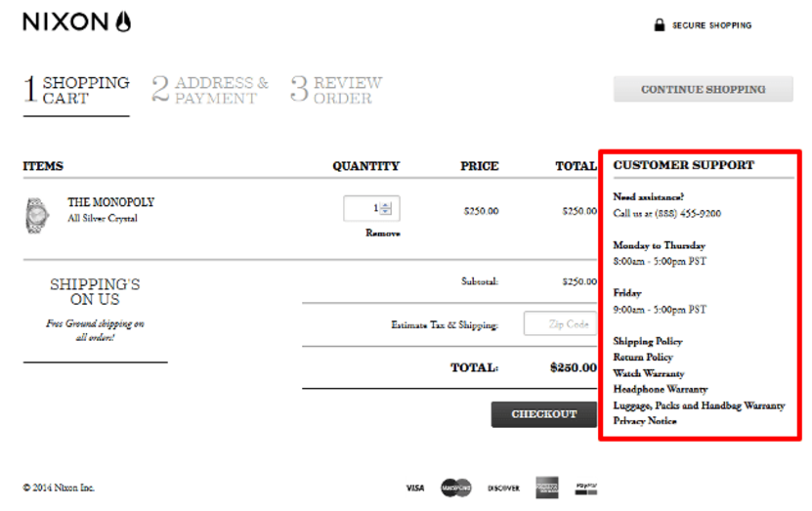
Task: Click 'Monday to Thursday' hours heading
Action: (x=660, y=245)
